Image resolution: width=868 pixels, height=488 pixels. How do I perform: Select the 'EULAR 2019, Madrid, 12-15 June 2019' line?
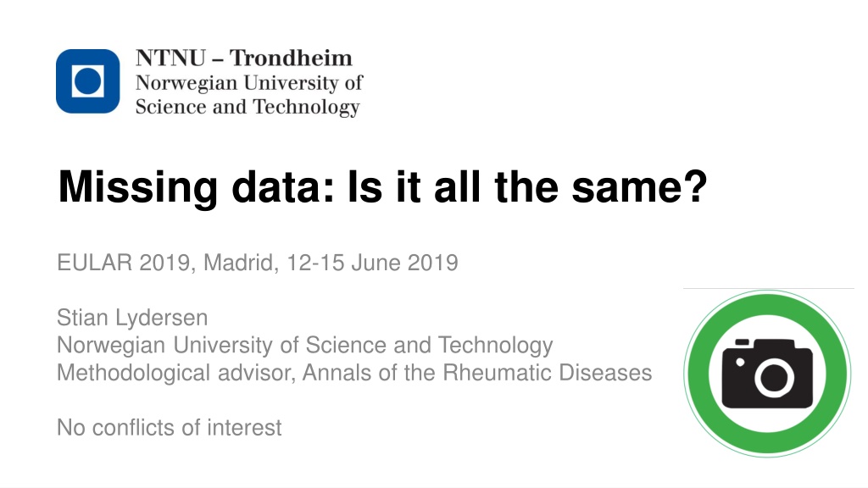pyautogui.click(x=258, y=263)
